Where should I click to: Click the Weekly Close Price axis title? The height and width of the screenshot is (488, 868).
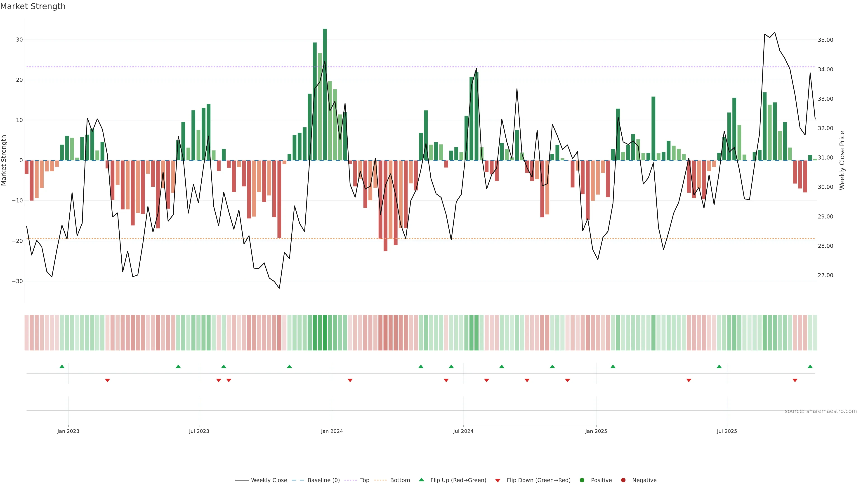click(x=842, y=160)
